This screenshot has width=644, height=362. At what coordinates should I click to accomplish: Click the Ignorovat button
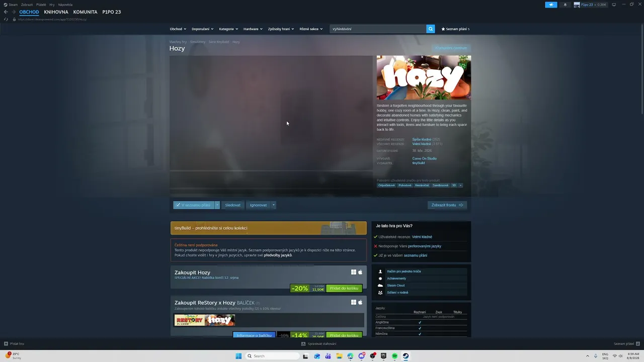[258, 205]
